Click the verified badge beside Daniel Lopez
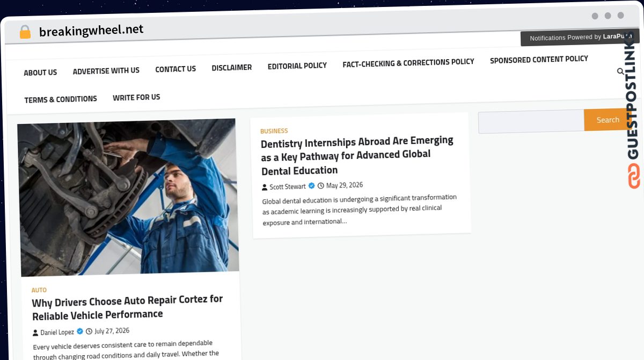644x360 pixels. (x=80, y=332)
